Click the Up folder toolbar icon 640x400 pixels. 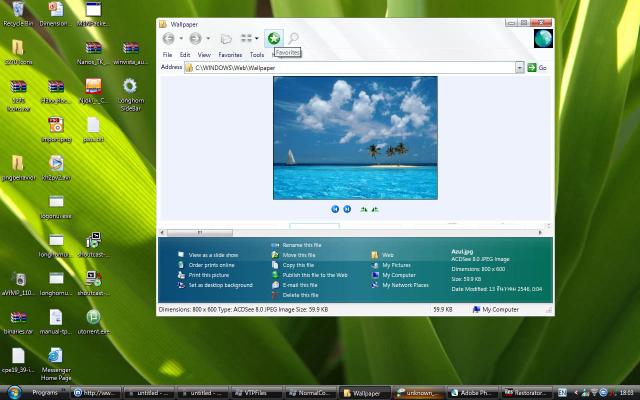click(x=226, y=39)
